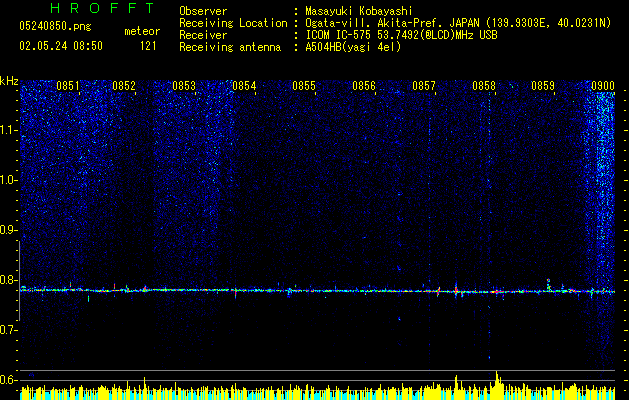Viewport: 629px width, 400px height.
Task: Click the 0858 time marker
Action: 484,86
